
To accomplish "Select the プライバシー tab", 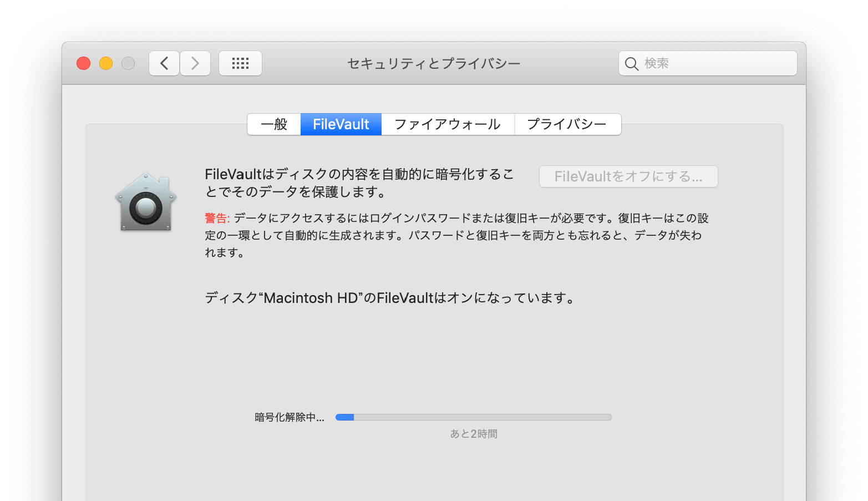I will pyautogui.click(x=567, y=124).
